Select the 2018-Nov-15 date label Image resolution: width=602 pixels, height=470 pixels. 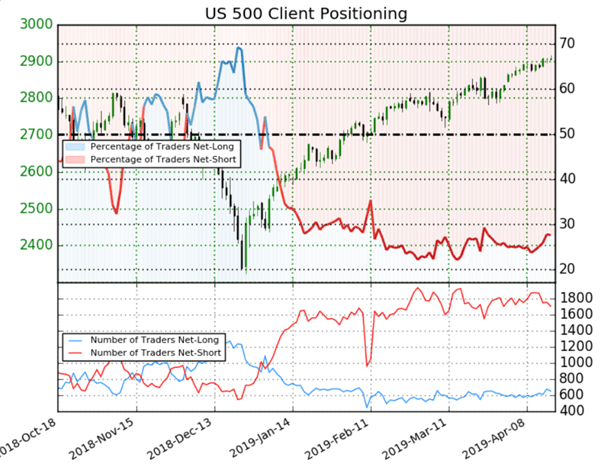[102, 439]
